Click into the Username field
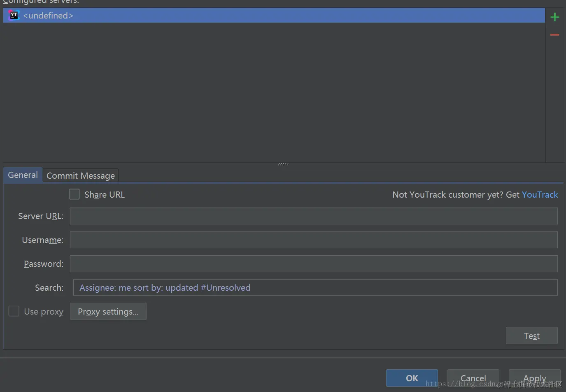The width and height of the screenshot is (566, 392). point(314,240)
